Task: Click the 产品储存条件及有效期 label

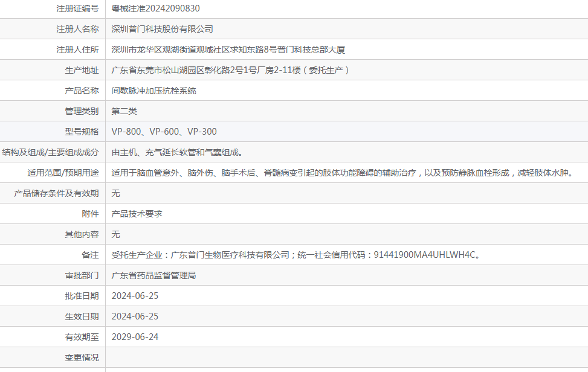Action: pos(57,193)
